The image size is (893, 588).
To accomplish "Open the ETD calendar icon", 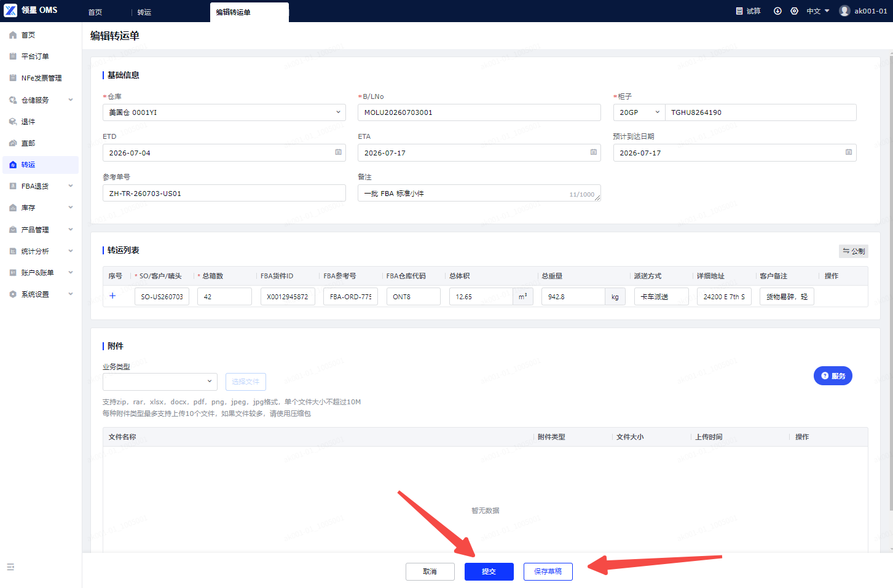I will point(338,152).
